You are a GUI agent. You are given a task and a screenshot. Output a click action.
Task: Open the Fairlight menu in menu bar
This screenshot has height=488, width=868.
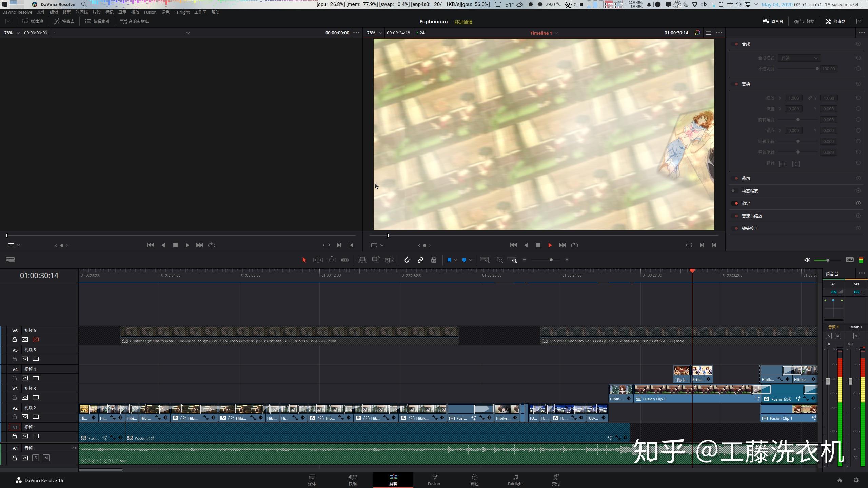pyautogui.click(x=182, y=12)
